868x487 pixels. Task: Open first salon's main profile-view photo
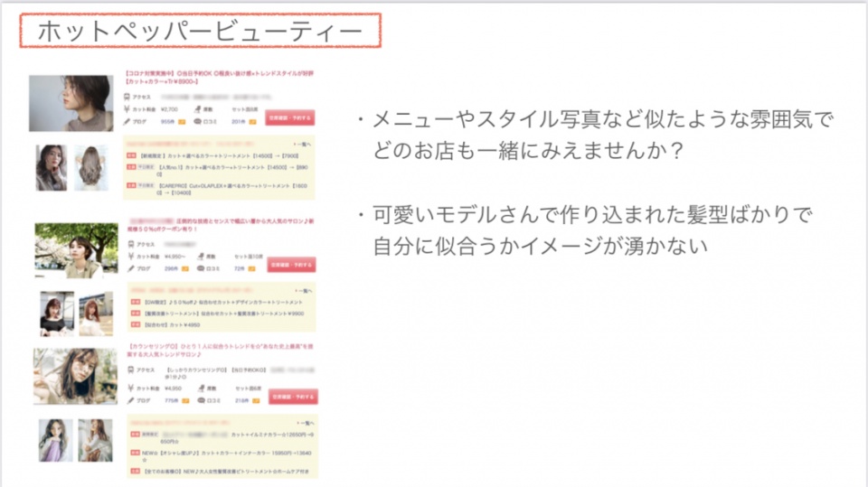[71, 104]
